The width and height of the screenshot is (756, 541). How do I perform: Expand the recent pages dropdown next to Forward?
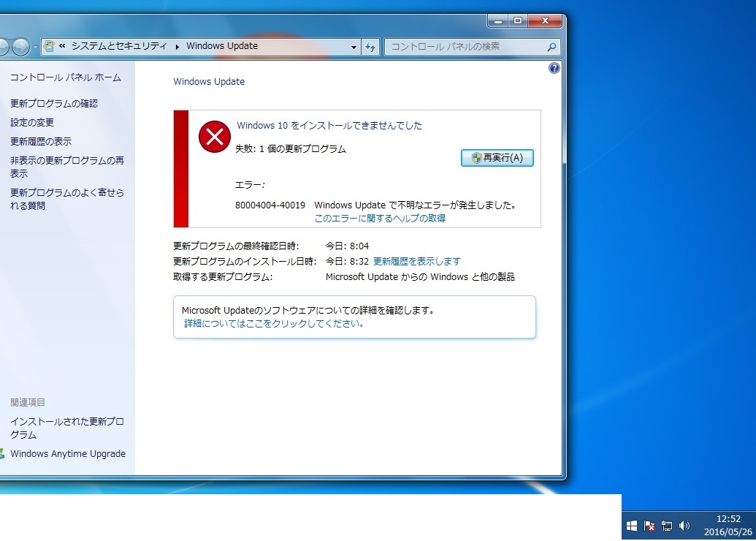[35, 48]
